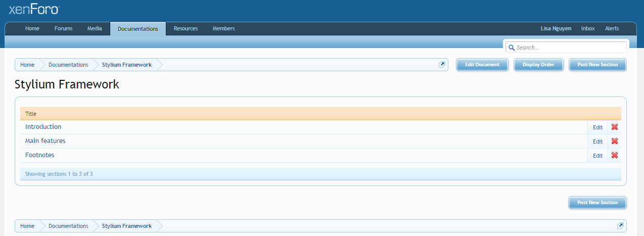Go to Home in bottom breadcrumb

tap(27, 226)
